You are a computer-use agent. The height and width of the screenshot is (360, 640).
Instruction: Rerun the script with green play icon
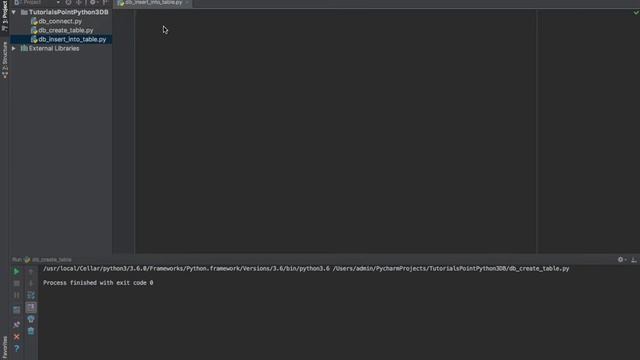tap(16, 271)
